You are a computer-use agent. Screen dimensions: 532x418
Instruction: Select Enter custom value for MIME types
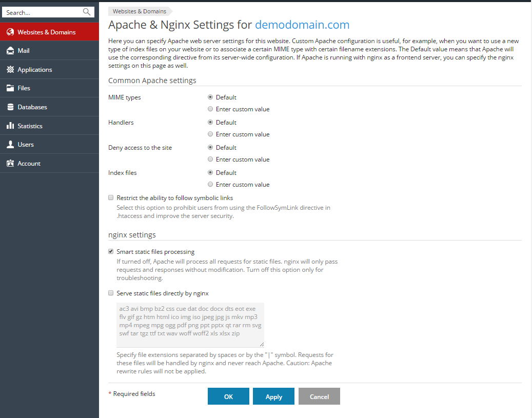(x=210, y=109)
